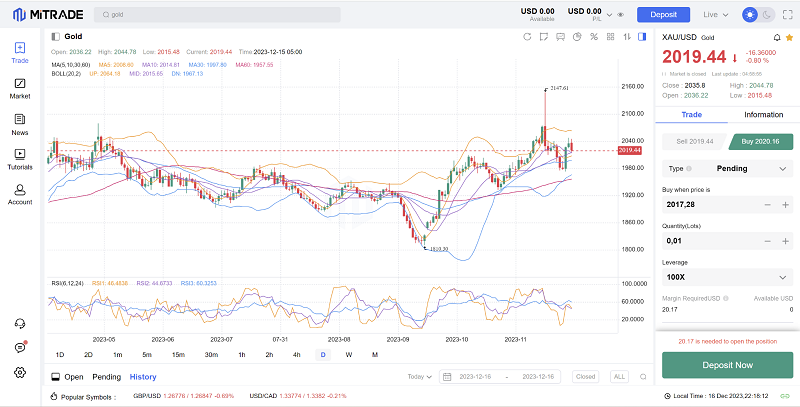Open customer support headset icon
The height and width of the screenshot is (407, 800).
(20, 323)
